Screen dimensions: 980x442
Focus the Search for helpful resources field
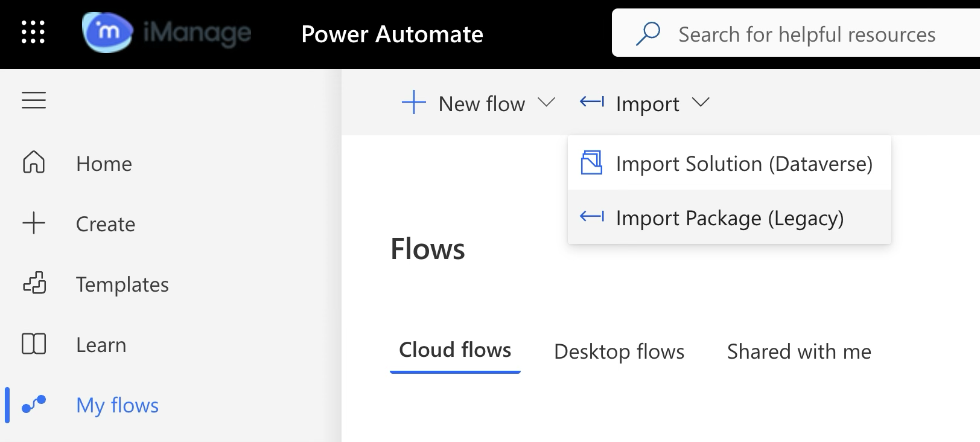pos(796,34)
